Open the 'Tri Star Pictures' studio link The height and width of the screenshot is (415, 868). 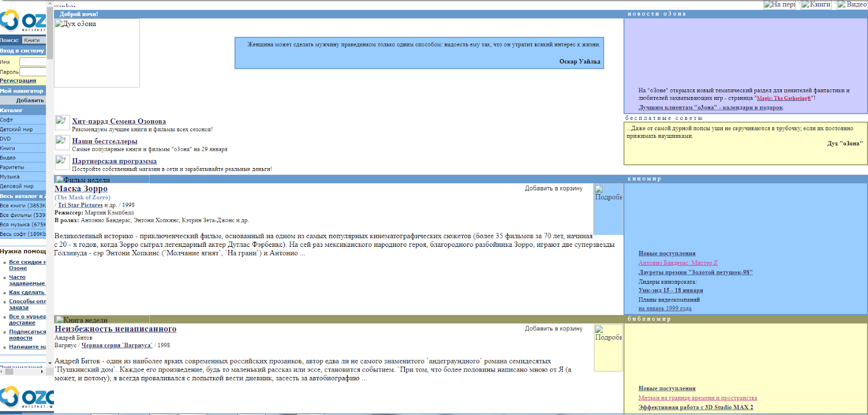[80, 205]
